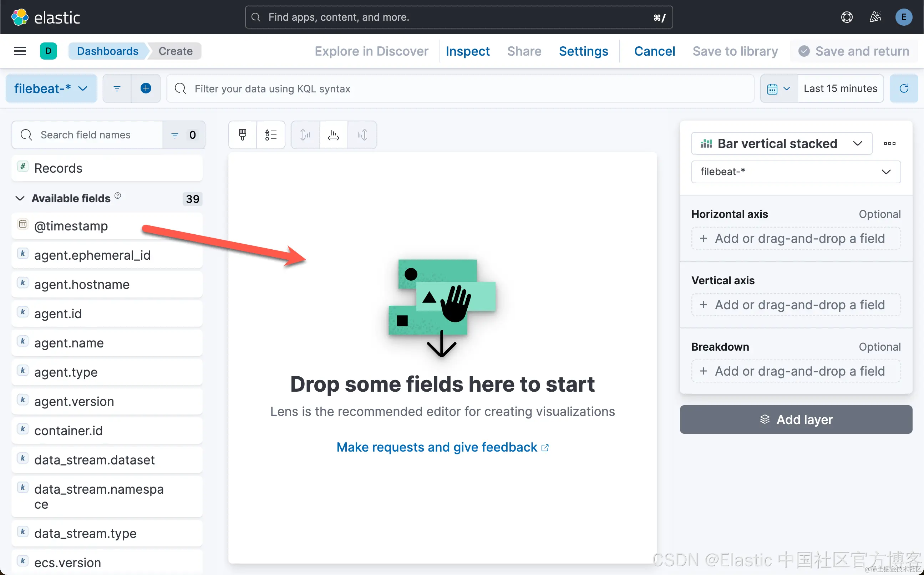Click the Elastic logo icon

[x=20, y=17]
